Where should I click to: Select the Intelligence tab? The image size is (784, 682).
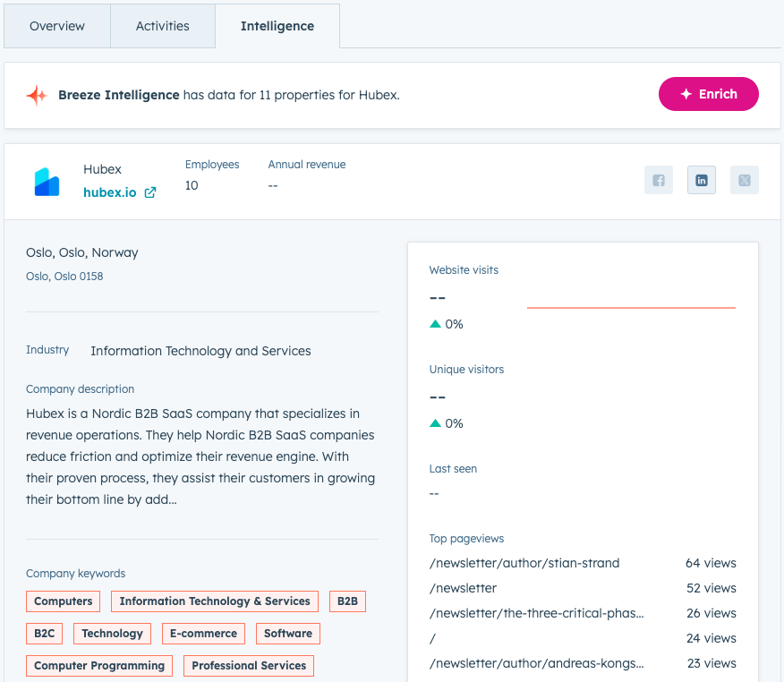[x=277, y=26]
